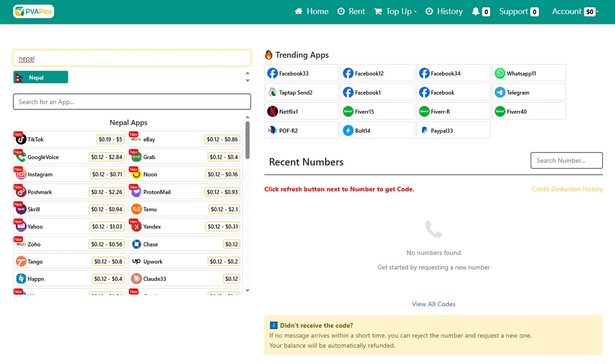Select Bolt14 trending app
Screen dimensions: 615x364
(378, 131)
